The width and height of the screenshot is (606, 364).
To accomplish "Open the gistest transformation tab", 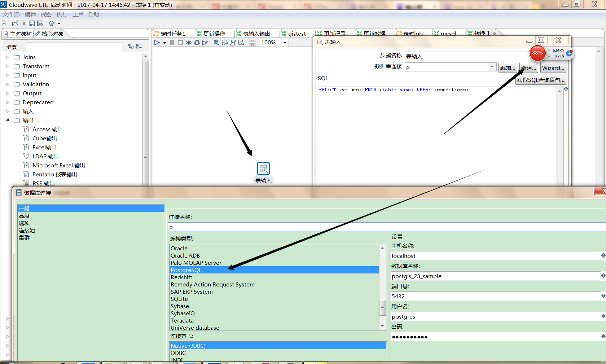I will [294, 34].
